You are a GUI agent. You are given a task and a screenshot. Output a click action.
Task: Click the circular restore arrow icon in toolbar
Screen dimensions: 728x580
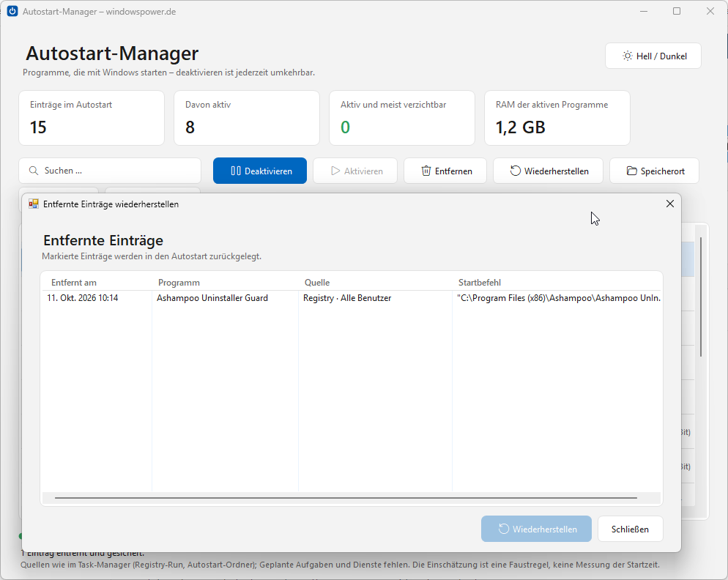tap(516, 171)
